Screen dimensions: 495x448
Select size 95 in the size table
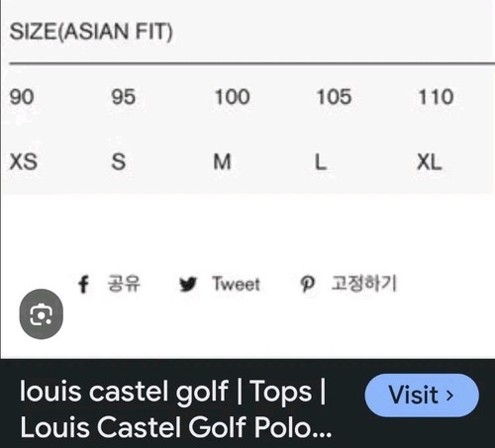coord(123,97)
